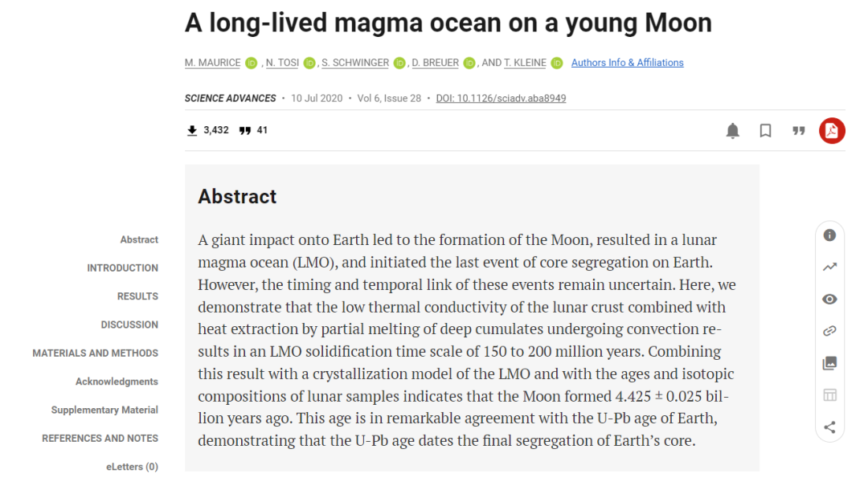
Task: Go to MATERIALS AND METHODS section
Action: [95, 353]
